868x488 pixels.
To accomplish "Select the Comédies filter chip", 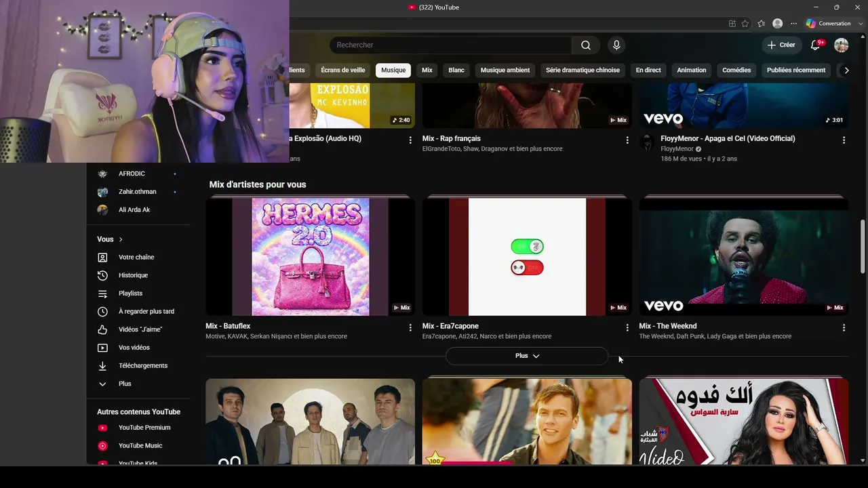I will pos(736,70).
